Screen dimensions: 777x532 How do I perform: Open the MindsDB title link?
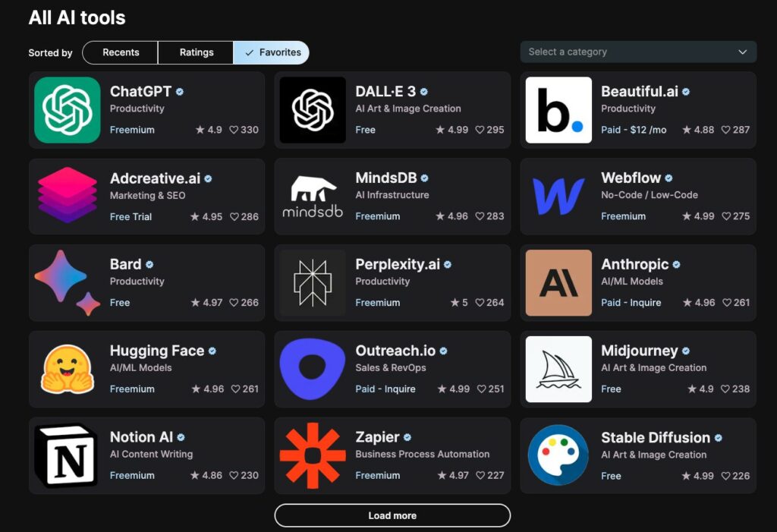coord(386,178)
